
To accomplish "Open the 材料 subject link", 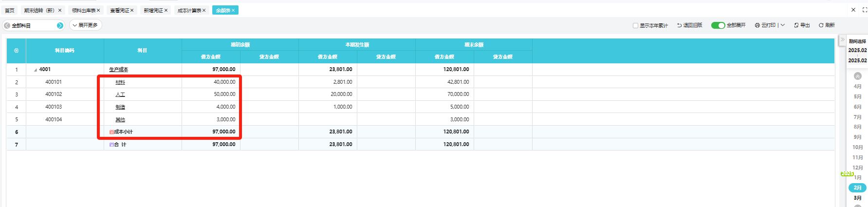I will click(x=120, y=82).
